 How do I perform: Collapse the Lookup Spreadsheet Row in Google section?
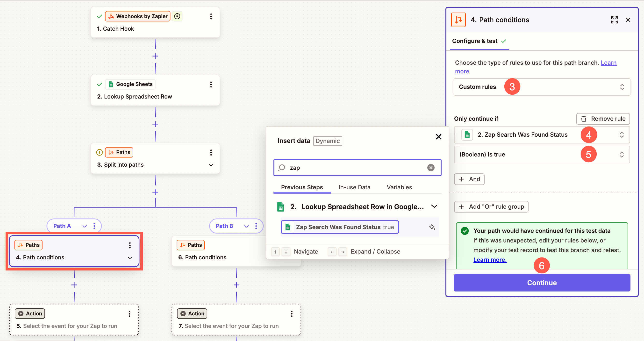434,206
